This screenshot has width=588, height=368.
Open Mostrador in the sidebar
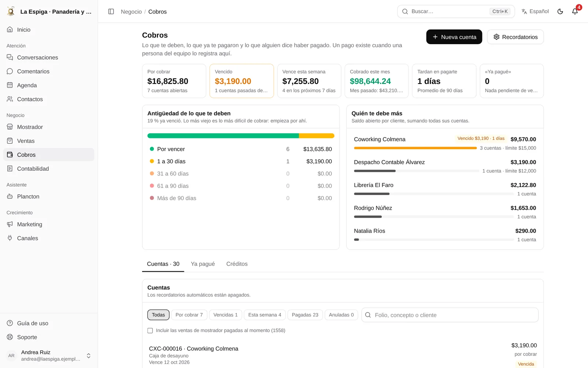coord(49,127)
